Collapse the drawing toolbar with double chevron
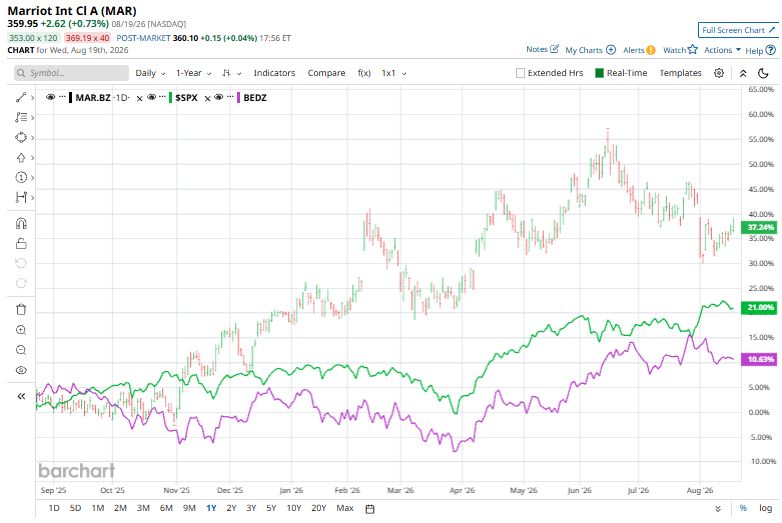The image size is (782, 523). 21,396
